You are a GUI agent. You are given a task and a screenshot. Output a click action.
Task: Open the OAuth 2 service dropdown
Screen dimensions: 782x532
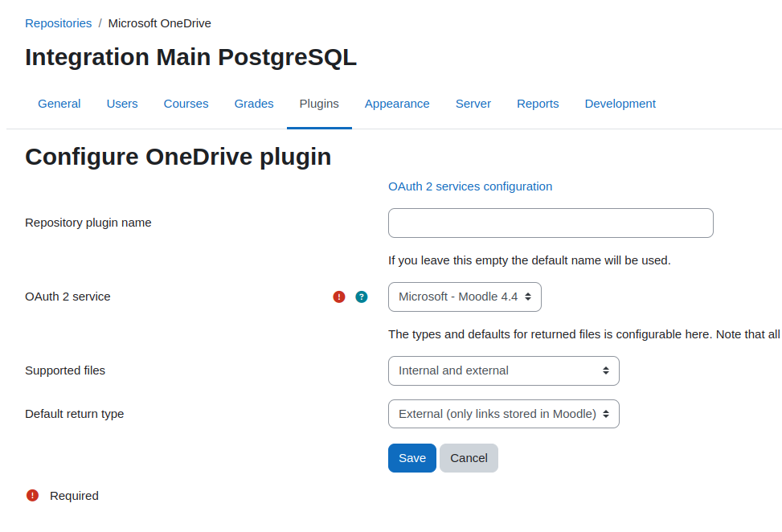pos(465,297)
